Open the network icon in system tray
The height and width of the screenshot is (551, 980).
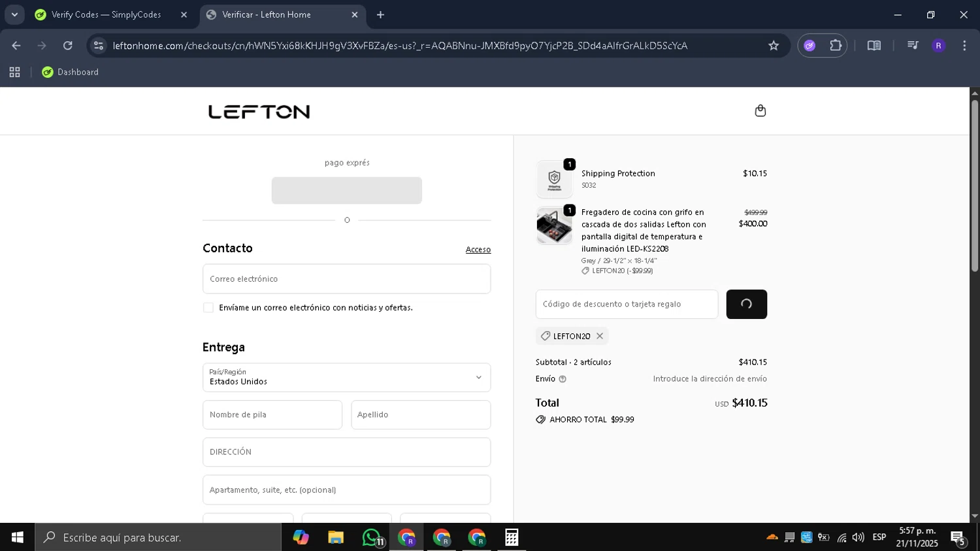click(x=841, y=537)
